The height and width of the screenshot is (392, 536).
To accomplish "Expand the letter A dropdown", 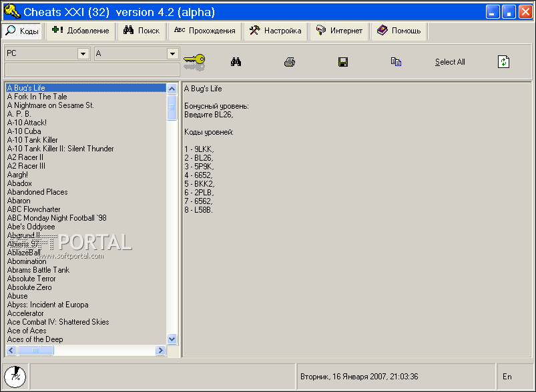I will (x=173, y=53).
